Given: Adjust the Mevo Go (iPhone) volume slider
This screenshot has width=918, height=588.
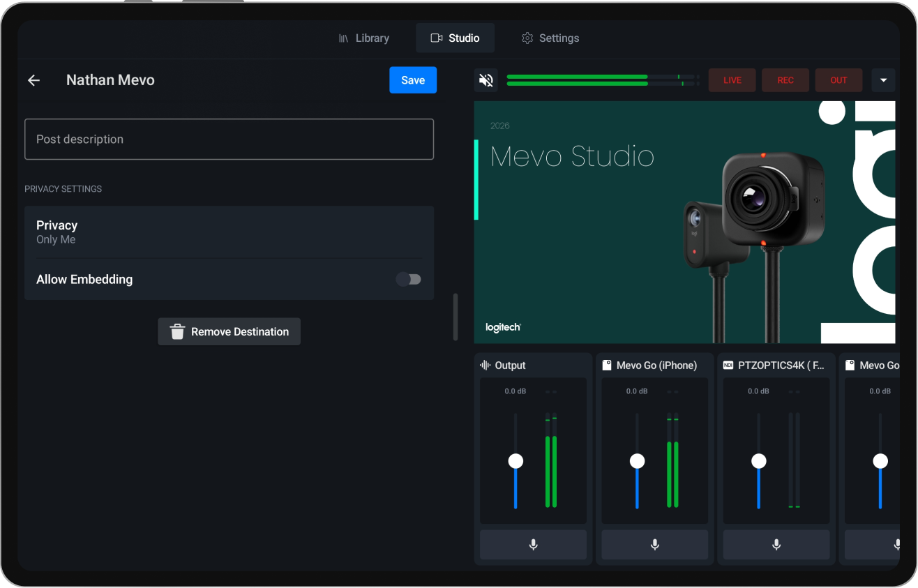Looking at the screenshot, I should click(x=637, y=460).
